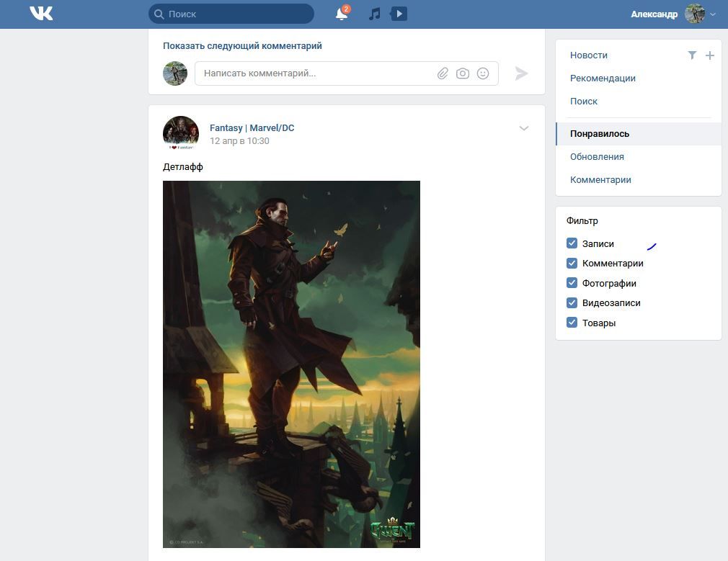Click Александр's profile picture in the header

pyautogui.click(x=695, y=14)
